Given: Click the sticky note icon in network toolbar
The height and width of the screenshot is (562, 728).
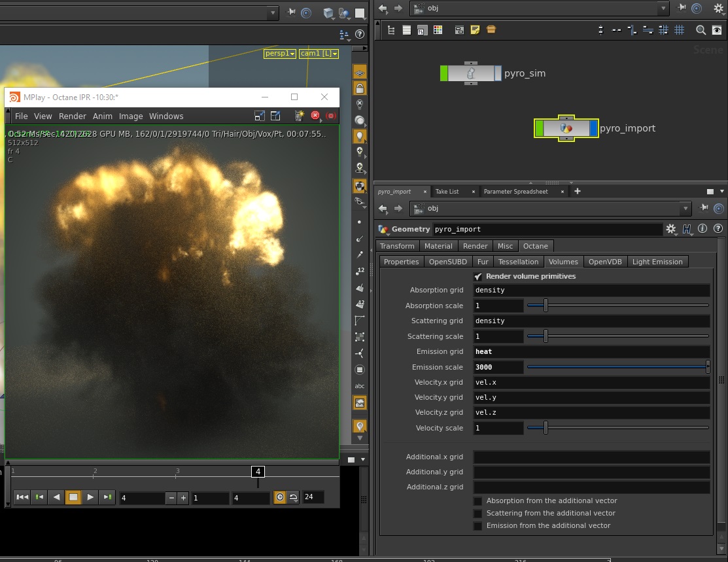Looking at the screenshot, I should [x=475, y=30].
